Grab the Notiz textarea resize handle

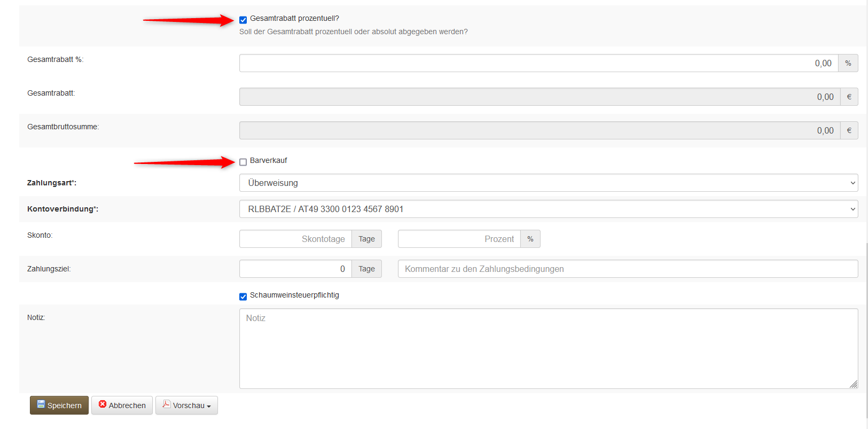tap(853, 384)
